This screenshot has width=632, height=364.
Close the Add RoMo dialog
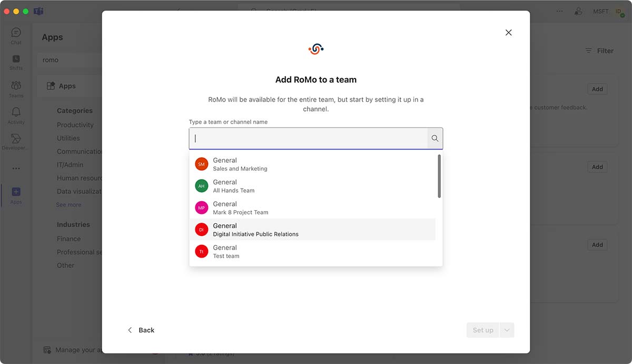pyautogui.click(x=508, y=33)
